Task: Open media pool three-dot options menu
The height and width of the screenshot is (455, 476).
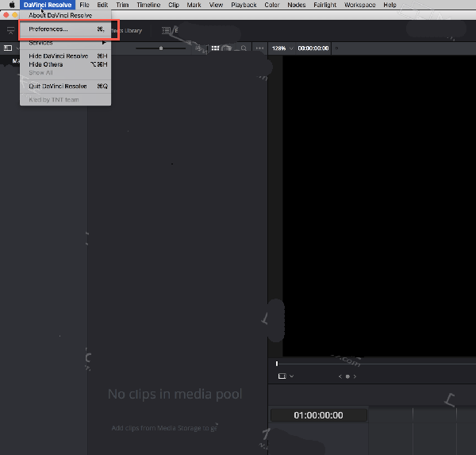Action: tap(260, 48)
